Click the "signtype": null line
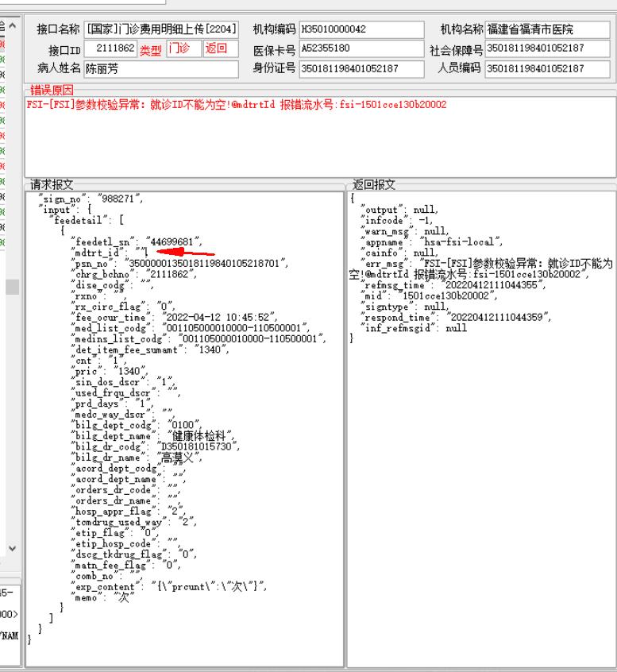The width and height of the screenshot is (617, 672). [x=405, y=307]
